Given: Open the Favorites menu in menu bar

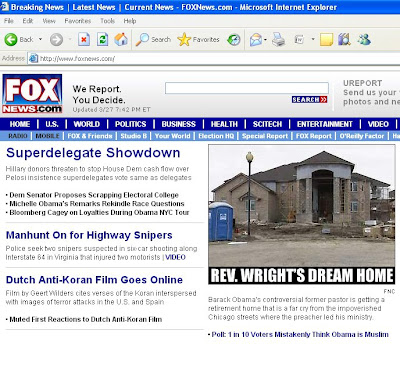Looking at the screenshot, I should pyautogui.click(x=78, y=21).
